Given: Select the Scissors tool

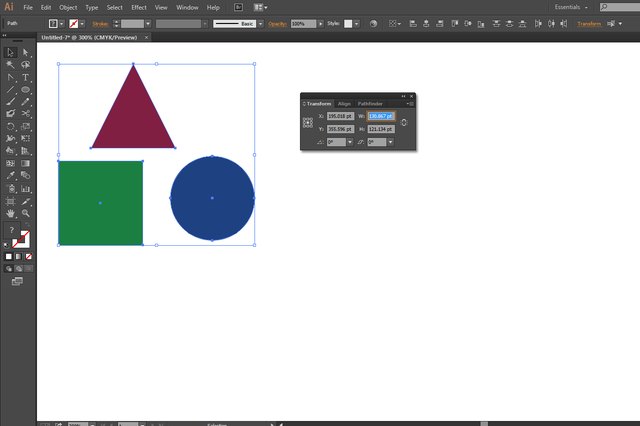Looking at the screenshot, I should click(x=25, y=114).
